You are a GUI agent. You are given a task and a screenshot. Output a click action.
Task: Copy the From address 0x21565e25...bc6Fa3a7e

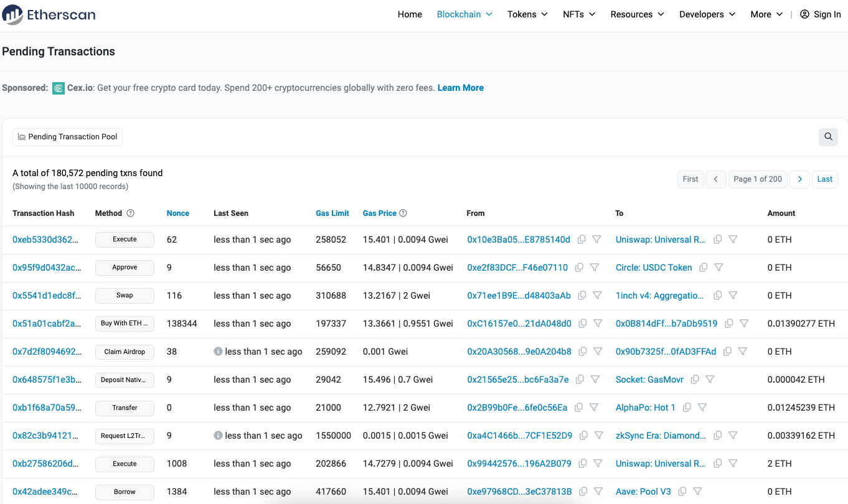click(580, 380)
